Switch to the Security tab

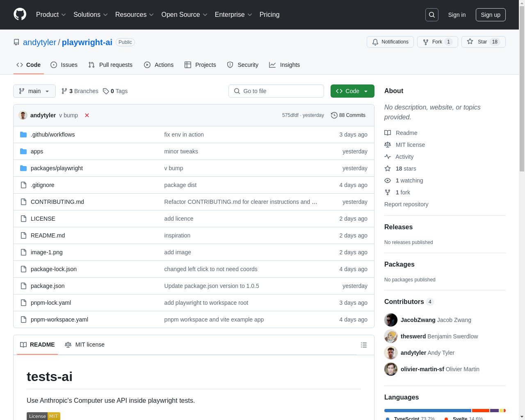[243, 65]
